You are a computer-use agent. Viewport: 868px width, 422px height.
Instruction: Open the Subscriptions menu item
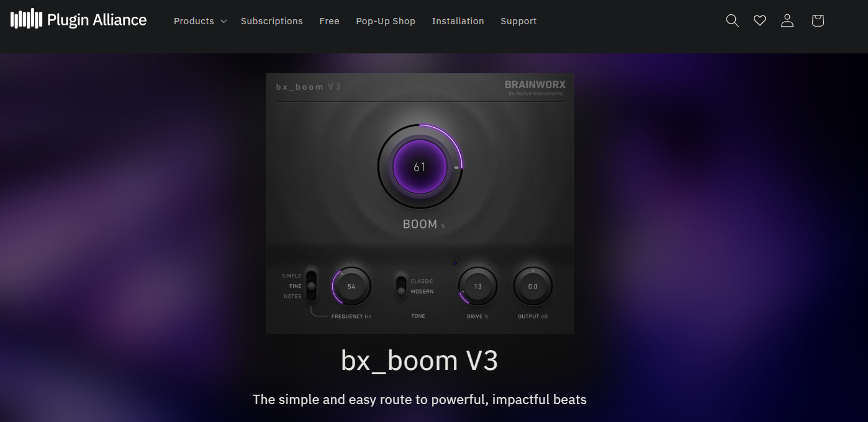(272, 21)
